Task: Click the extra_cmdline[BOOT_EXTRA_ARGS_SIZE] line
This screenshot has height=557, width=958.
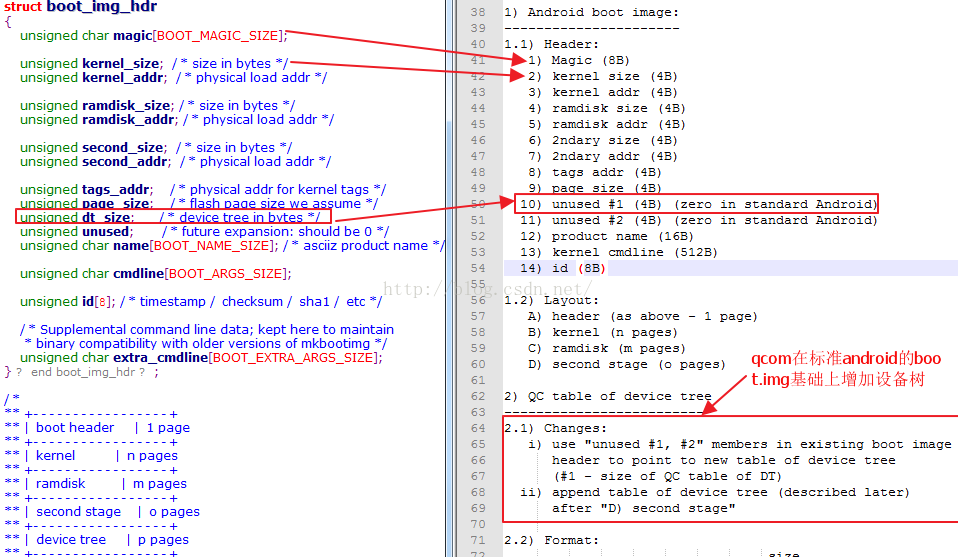Action: [201, 358]
